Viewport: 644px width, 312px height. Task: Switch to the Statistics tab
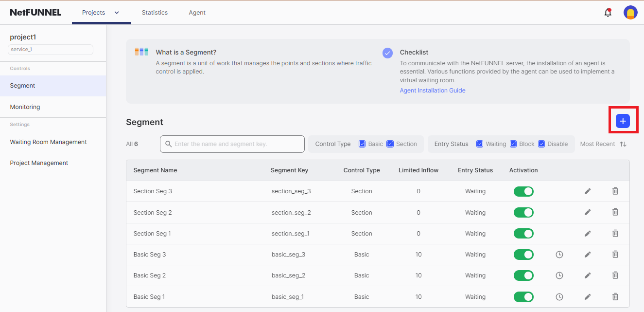tap(155, 13)
